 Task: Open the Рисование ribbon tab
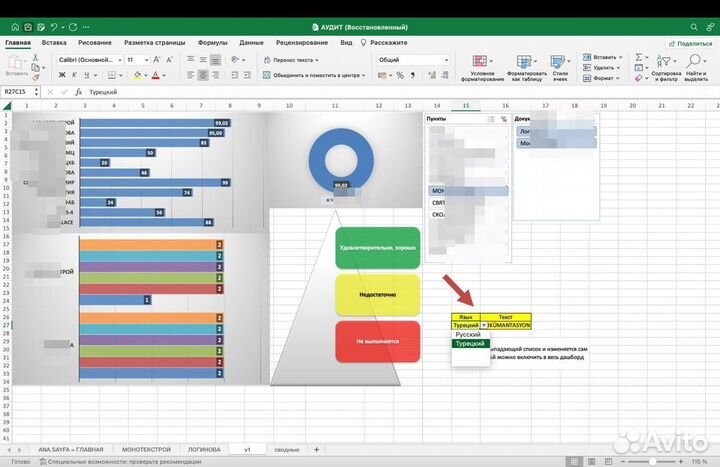pos(95,43)
